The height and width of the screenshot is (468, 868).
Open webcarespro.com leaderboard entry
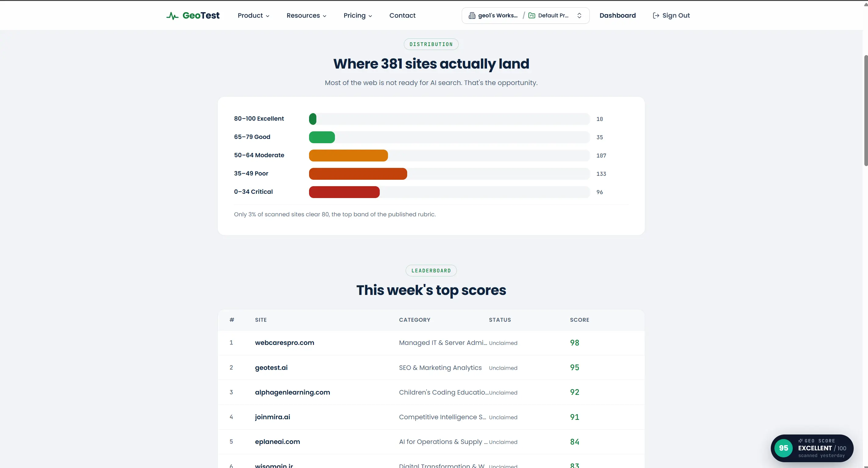(284, 343)
